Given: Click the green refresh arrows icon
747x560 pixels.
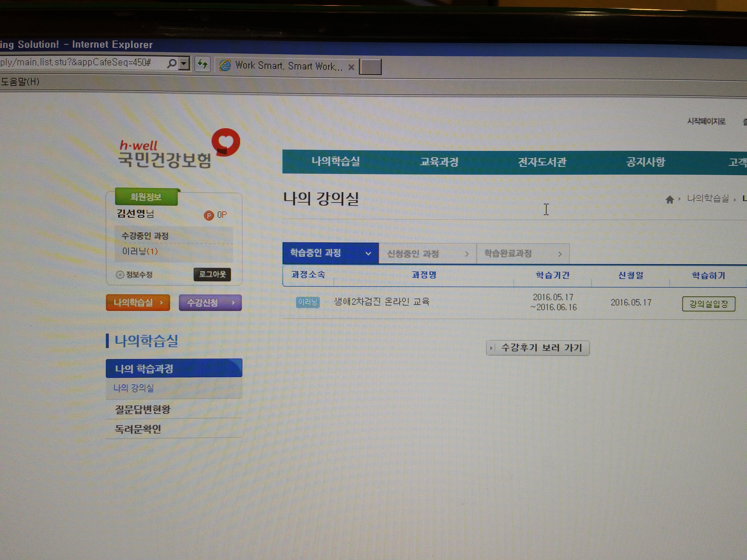Looking at the screenshot, I should pos(203,64).
